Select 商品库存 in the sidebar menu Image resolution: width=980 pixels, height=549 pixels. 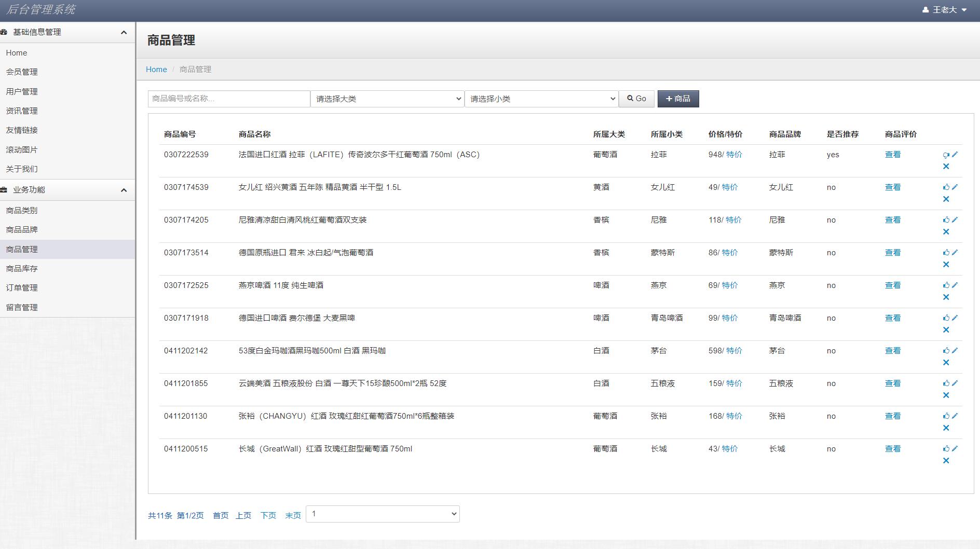(x=21, y=268)
